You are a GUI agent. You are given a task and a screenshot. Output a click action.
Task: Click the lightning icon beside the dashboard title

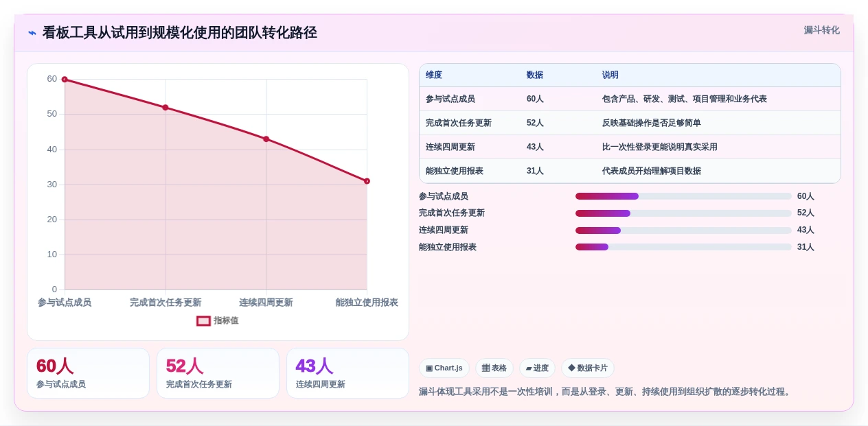pos(32,33)
